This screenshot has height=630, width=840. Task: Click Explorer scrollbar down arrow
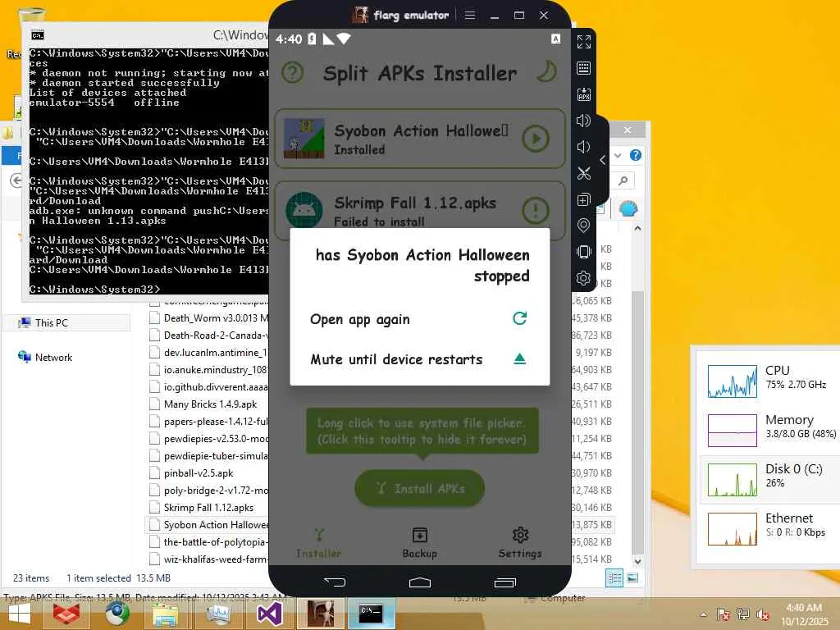click(x=637, y=561)
